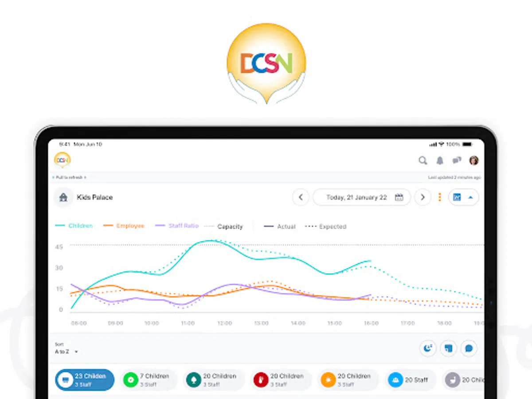The width and height of the screenshot is (532, 399).
Task: Open calendar icon in date field
Action: click(399, 197)
